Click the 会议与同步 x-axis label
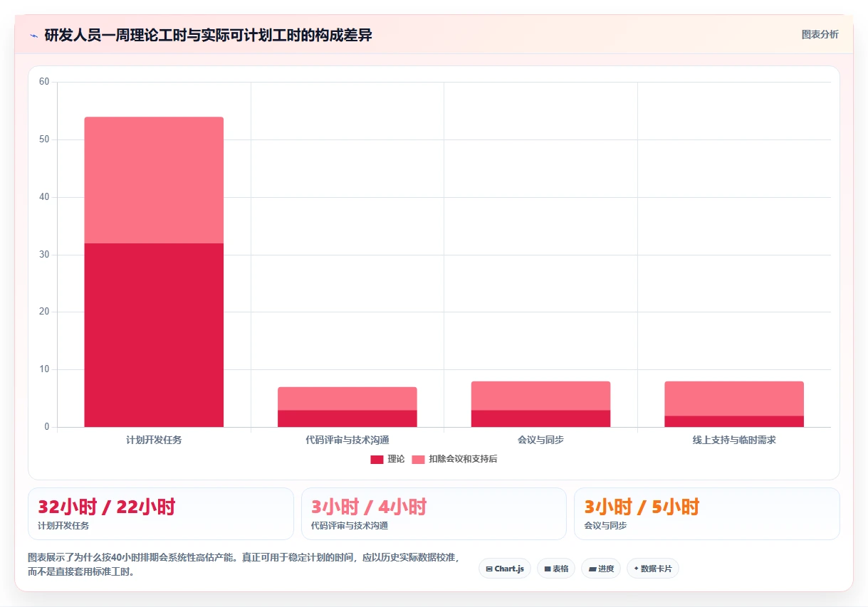The height and width of the screenshot is (607, 868). 540,440
